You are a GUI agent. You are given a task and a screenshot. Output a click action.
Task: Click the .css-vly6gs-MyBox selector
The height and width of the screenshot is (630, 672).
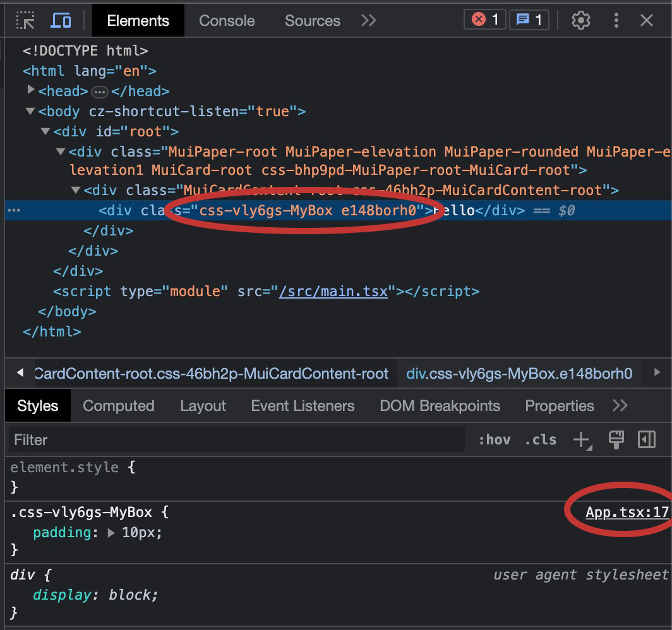tap(81, 512)
